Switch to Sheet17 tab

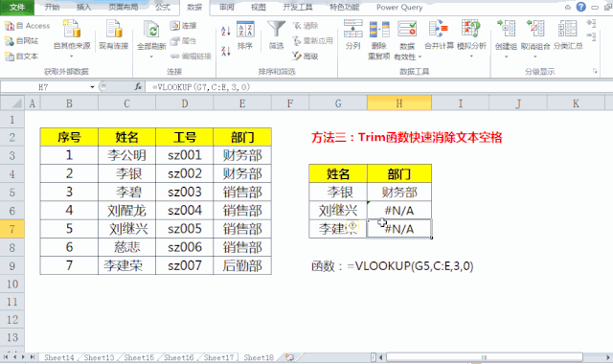[218, 357]
